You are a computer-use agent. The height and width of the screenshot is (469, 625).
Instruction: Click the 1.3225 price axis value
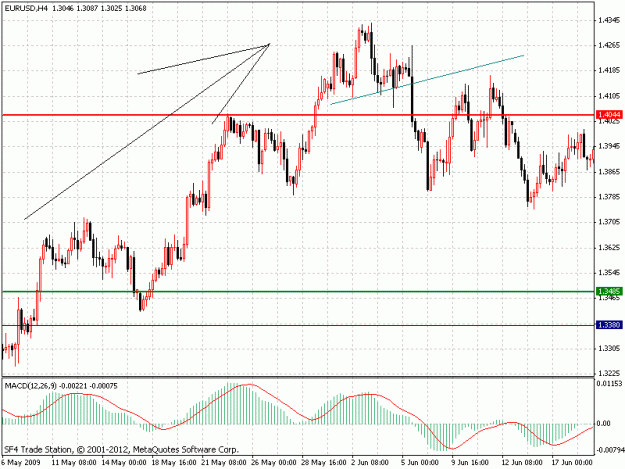tap(610, 373)
